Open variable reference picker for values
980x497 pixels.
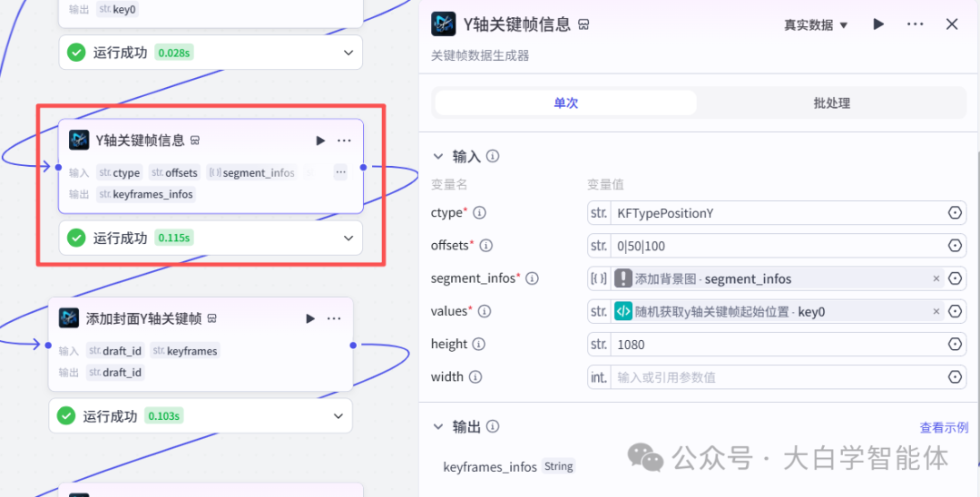click(x=955, y=312)
